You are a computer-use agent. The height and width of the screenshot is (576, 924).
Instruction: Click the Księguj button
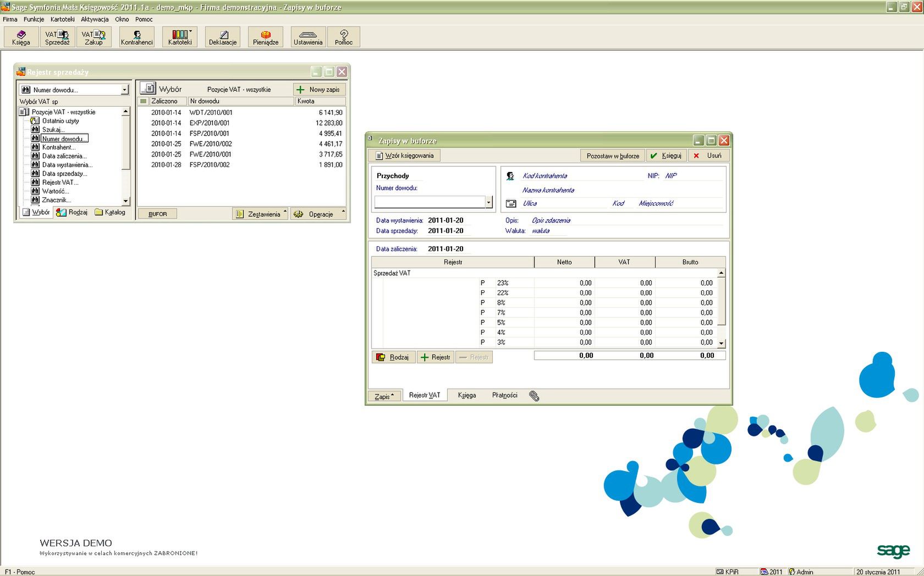pyautogui.click(x=666, y=156)
